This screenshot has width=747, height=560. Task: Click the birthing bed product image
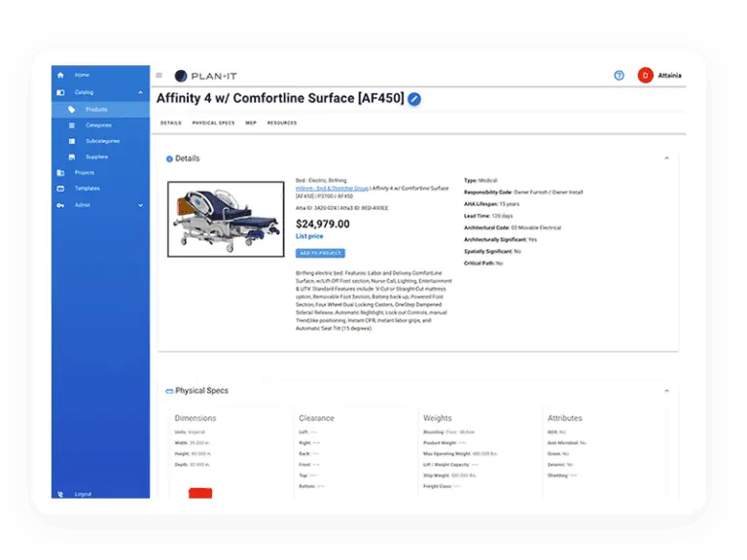pos(226,219)
